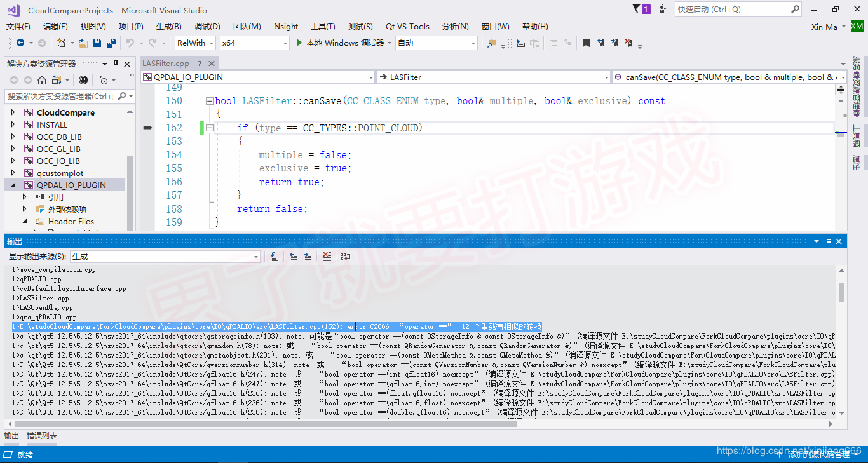Viewport: 868px width, 463px height.
Task: Click the Open File icon on the toolbar
Action: [x=82, y=43]
